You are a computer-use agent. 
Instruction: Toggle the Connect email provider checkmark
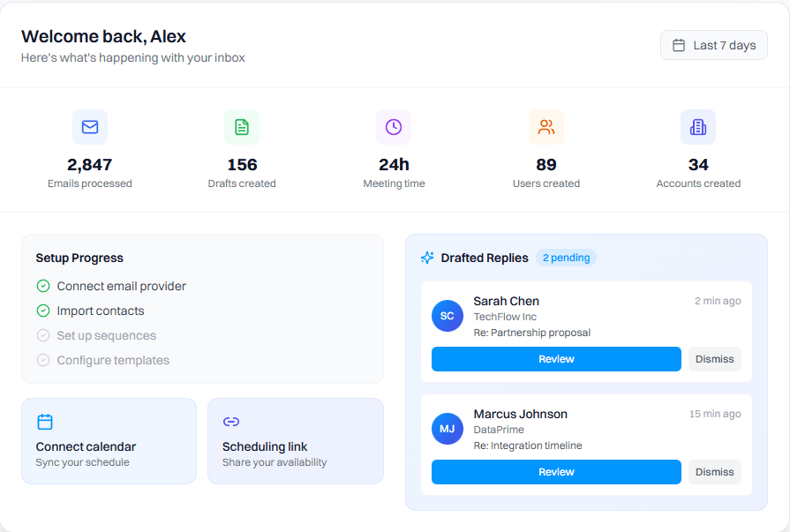tap(42, 286)
